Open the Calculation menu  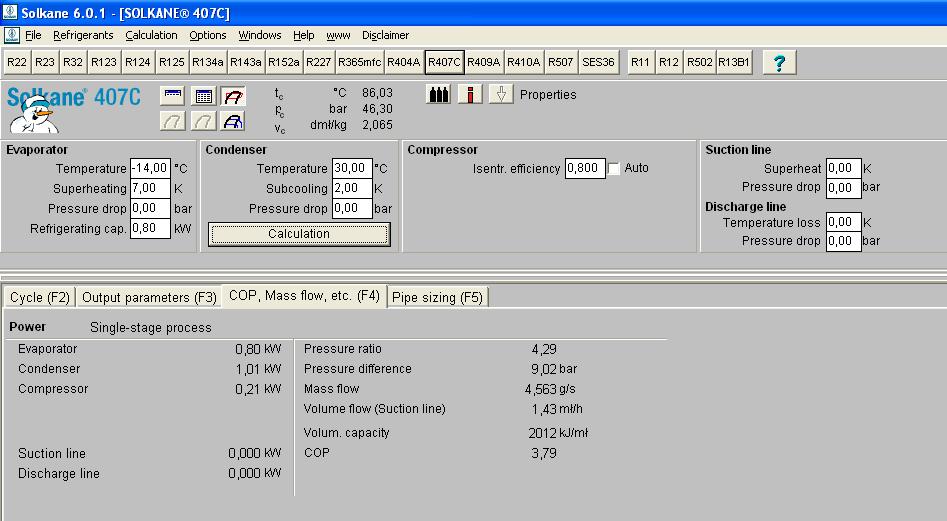pos(152,35)
